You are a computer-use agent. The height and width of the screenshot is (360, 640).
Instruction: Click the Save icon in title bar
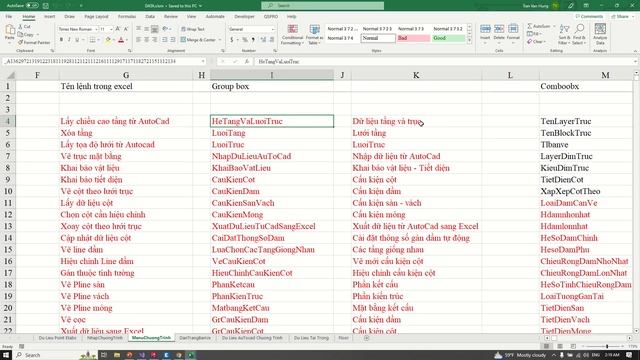click(x=46, y=6)
